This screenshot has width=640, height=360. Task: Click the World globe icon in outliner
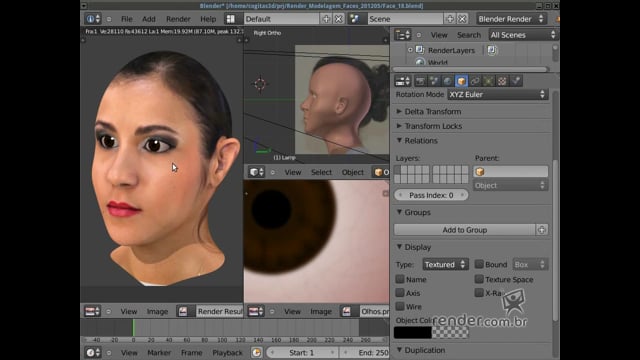pyautogui.click(x=420, y=62)
